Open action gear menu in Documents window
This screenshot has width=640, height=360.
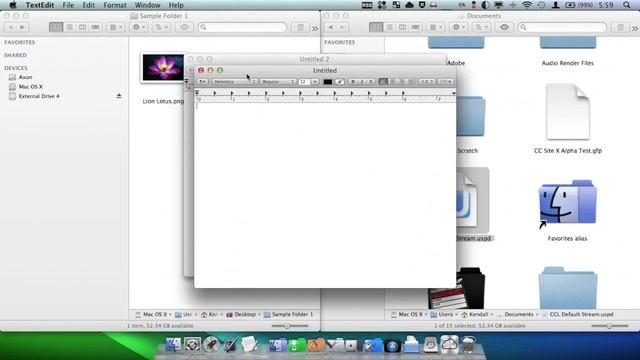pos(459,27)
